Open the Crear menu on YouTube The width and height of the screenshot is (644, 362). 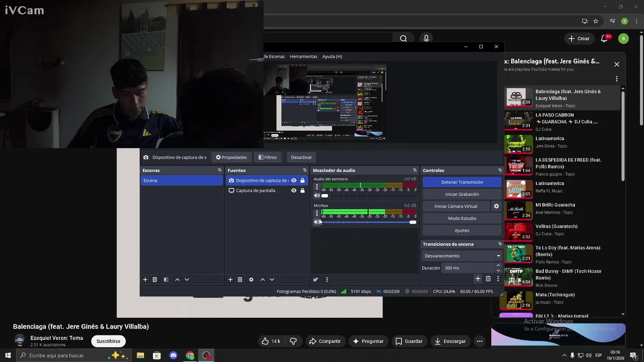(579, 38)
